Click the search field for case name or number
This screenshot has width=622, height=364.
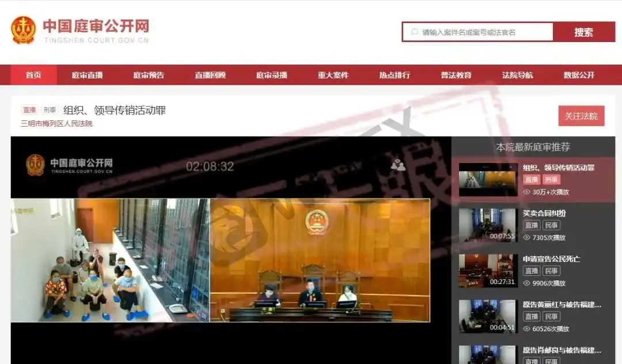(x=478, y=32)
